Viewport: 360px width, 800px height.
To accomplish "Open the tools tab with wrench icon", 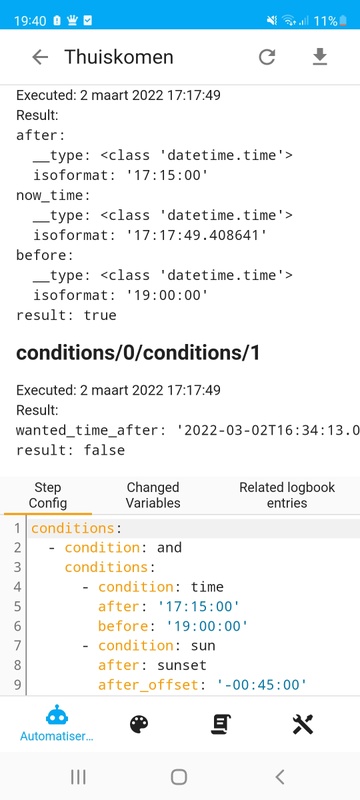I will [303, 724].
